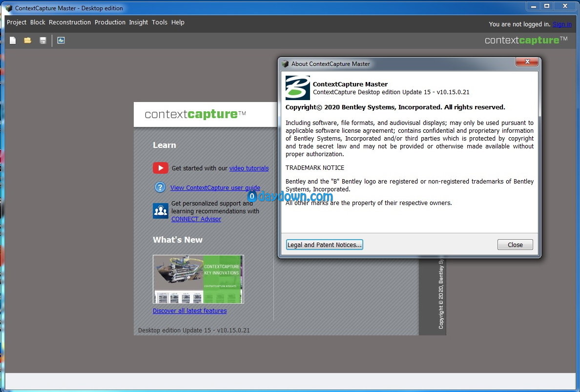Click the Bentley B logo in About dialog
The height and width of the screenshot is (392, 580).
297,88
